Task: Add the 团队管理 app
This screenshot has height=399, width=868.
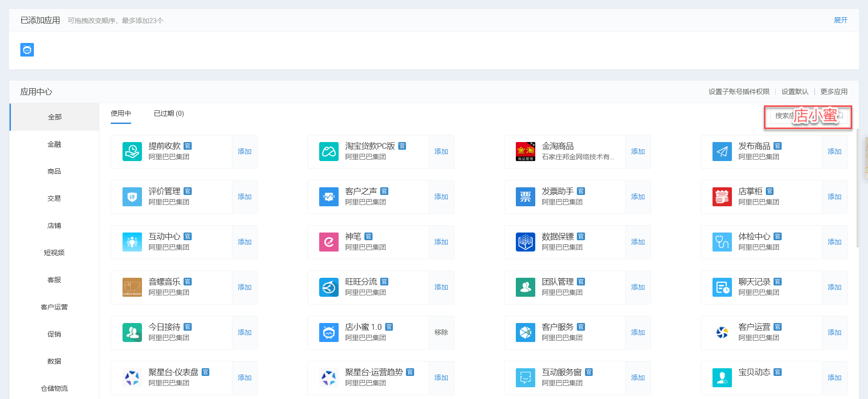Action: coord(638,287)
